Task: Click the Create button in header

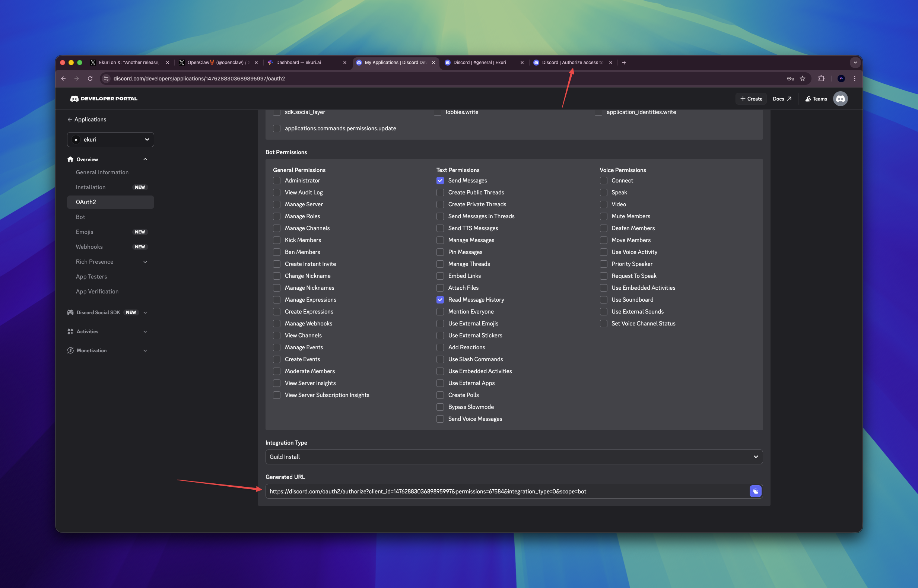Action: tap(751, 99)
